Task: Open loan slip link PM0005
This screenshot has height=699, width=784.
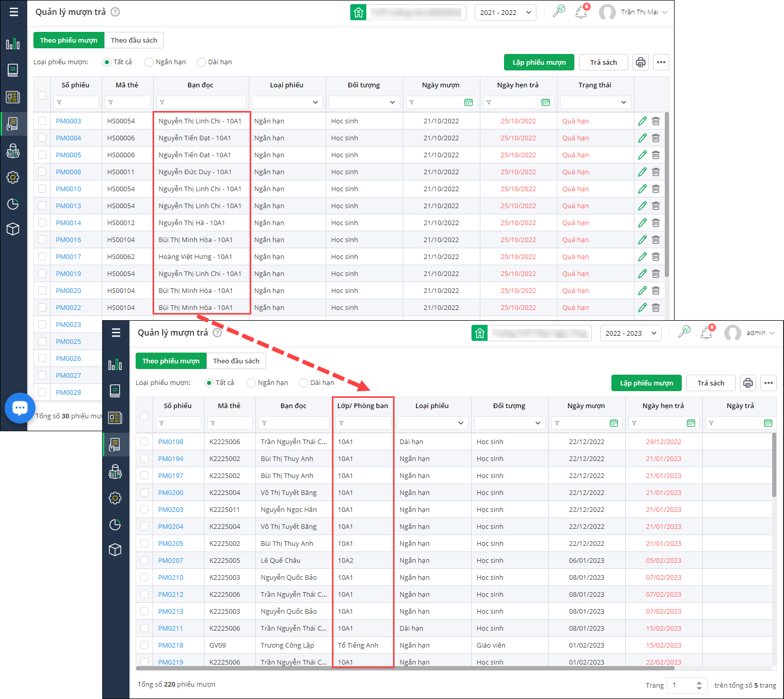Action: point(68,155)
